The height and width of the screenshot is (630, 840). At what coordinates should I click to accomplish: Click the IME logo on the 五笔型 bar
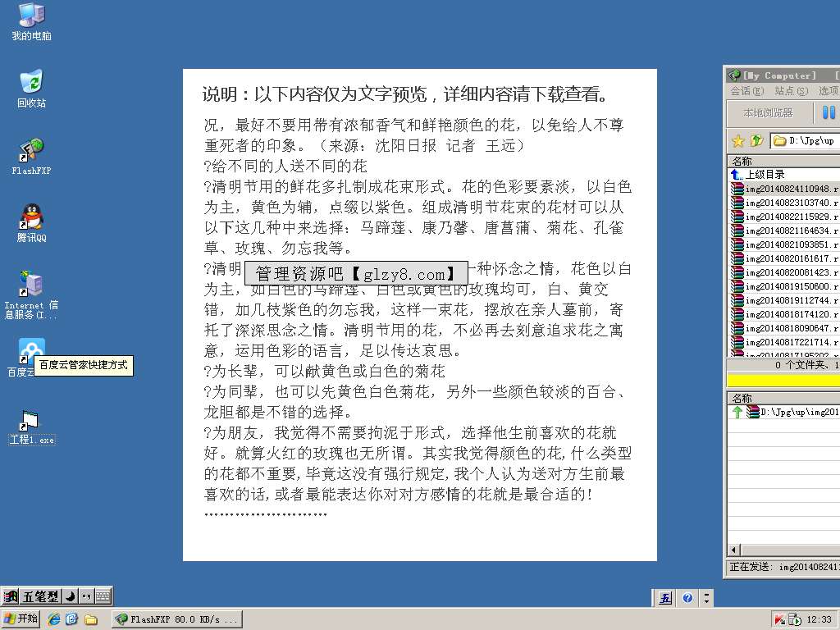click(10, 596)
